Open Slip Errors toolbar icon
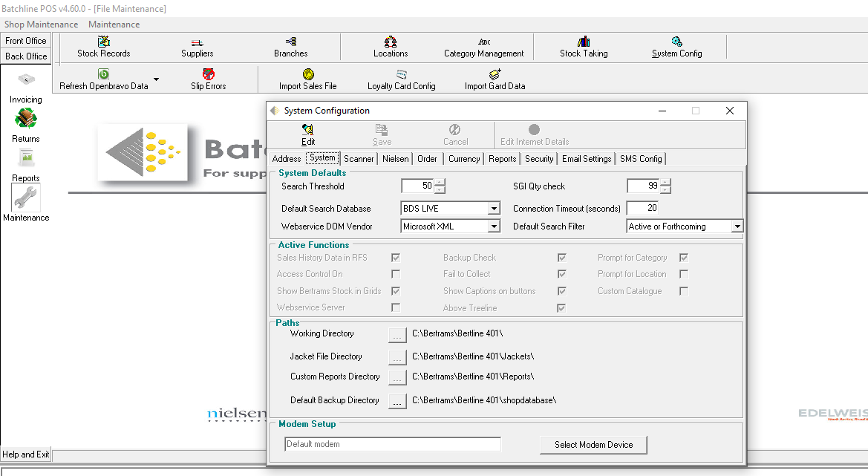This screenshot has width=868, height=476. (x=208, y=79)
